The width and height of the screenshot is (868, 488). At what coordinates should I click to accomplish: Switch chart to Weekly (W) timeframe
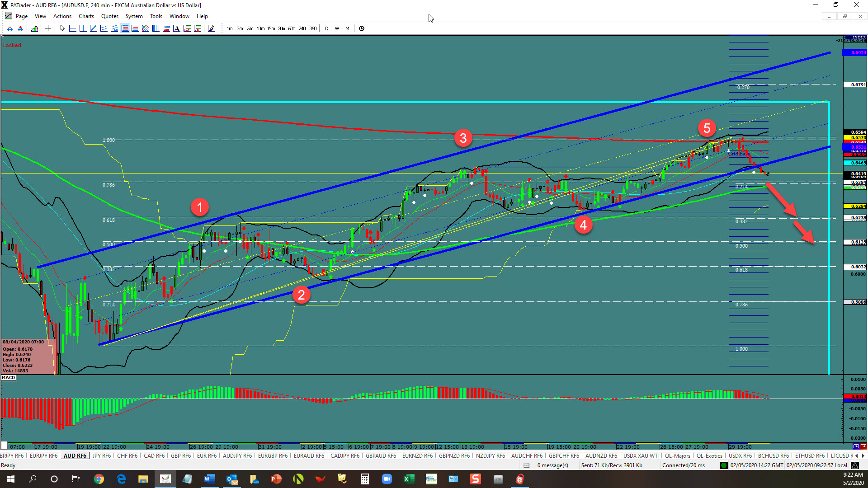point(337,28)
